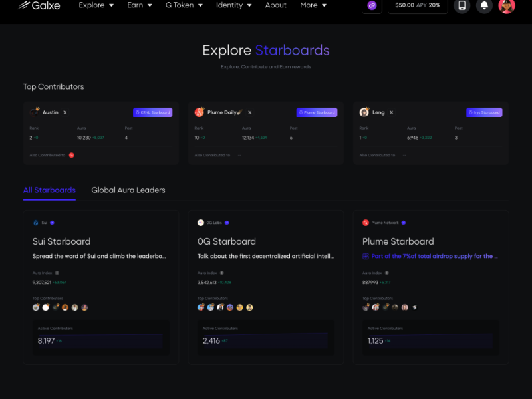Open the 0G Starboard title
The width and height of the screenshot is (532, 399).
click(227, 241)
